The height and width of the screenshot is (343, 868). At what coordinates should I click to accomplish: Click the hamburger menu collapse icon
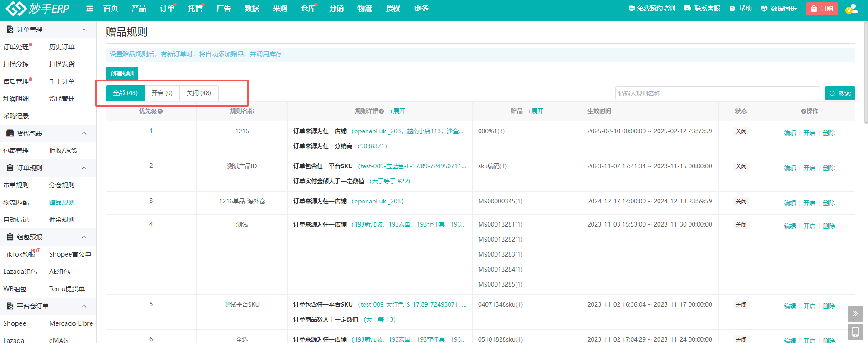90,9
